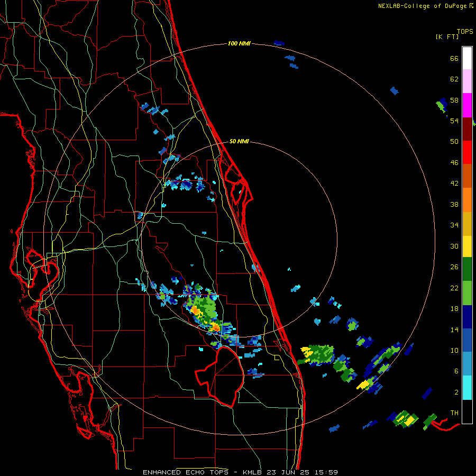This screenshot has width=476, height=476.
Task: Click the "23 JUN 25 15:59" timestamp
Action: click(302, 472)
